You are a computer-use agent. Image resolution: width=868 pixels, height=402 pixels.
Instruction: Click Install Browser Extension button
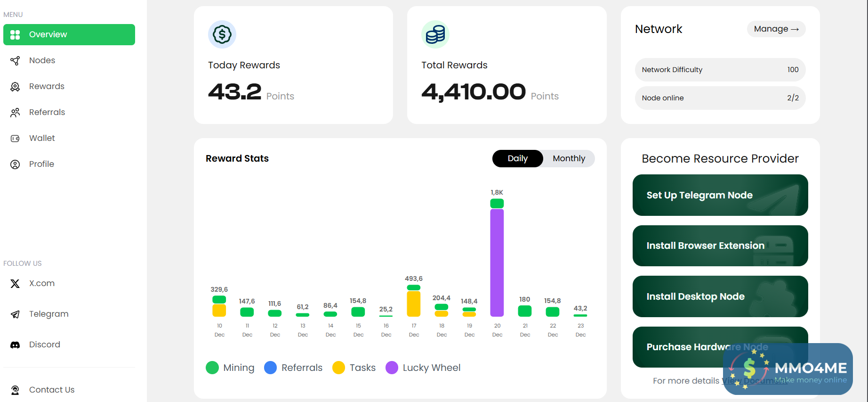pos(720,246)
